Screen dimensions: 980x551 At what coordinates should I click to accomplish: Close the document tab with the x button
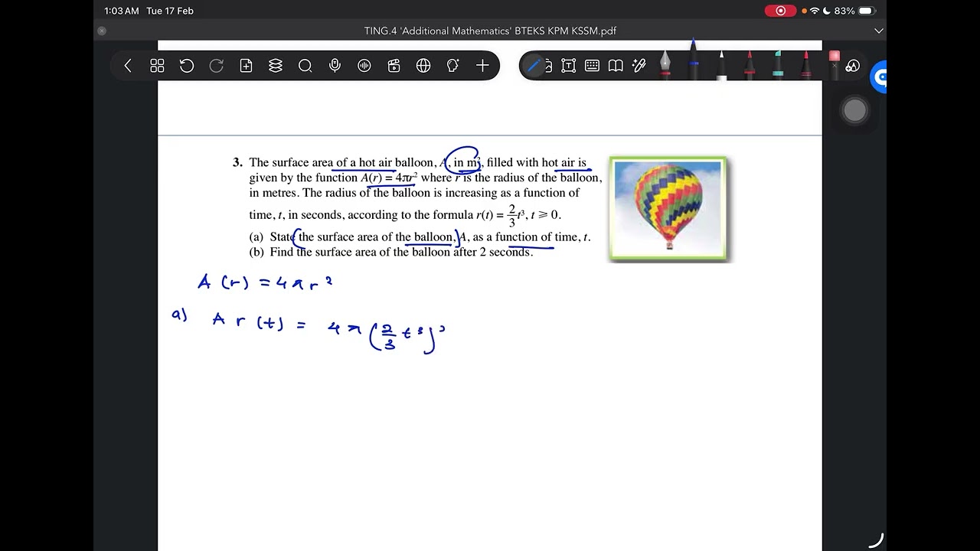(x=102, y=31)
